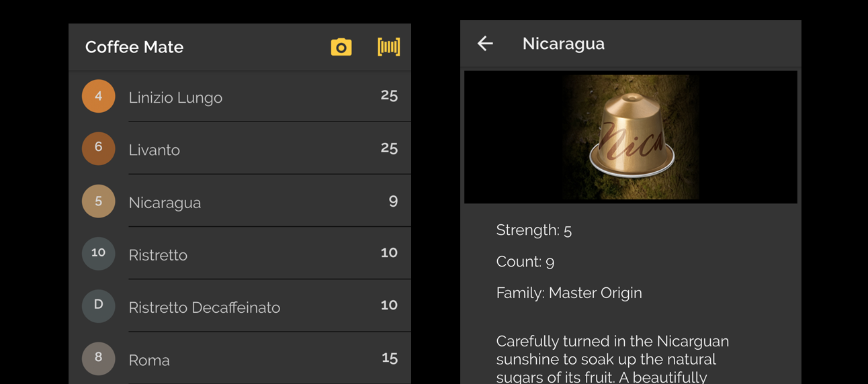Click the Coffee Mate app title
The width and height of the screenshot is (868, 384).
(x=134, y=47)
